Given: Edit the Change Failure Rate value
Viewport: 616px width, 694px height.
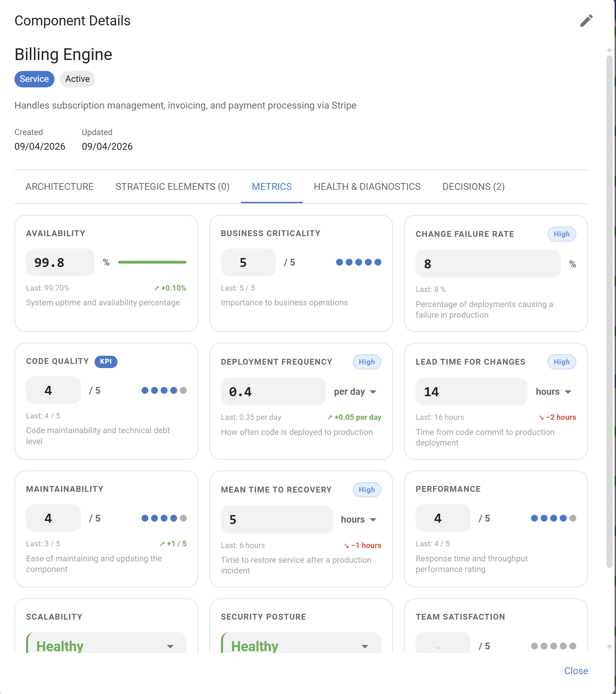Looking at the screenshot, I should point(488,264).
